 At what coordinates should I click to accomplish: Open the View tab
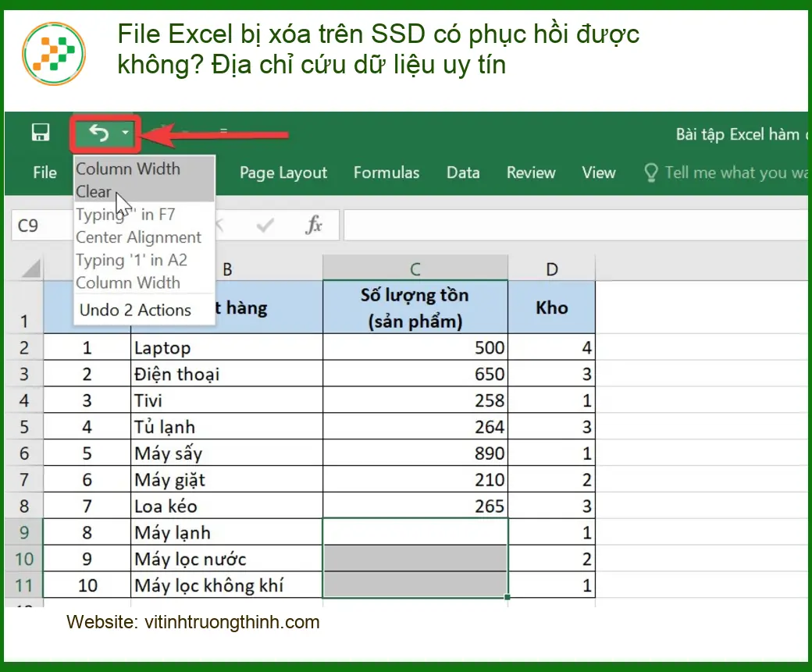point(599,172)
